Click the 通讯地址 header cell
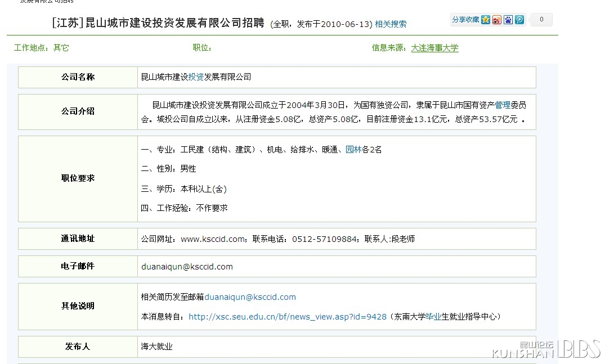This screenshot has height=364, width=605. tap(78, 239)
